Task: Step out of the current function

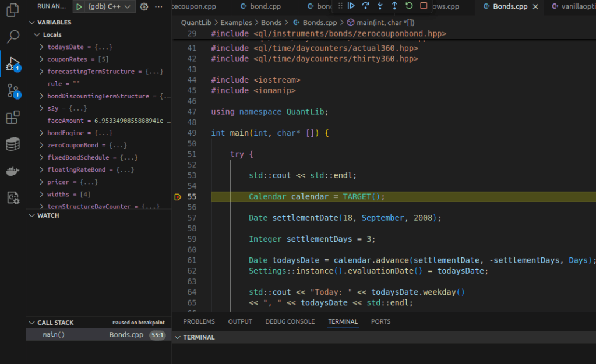Action: click(x=394, y=6)
